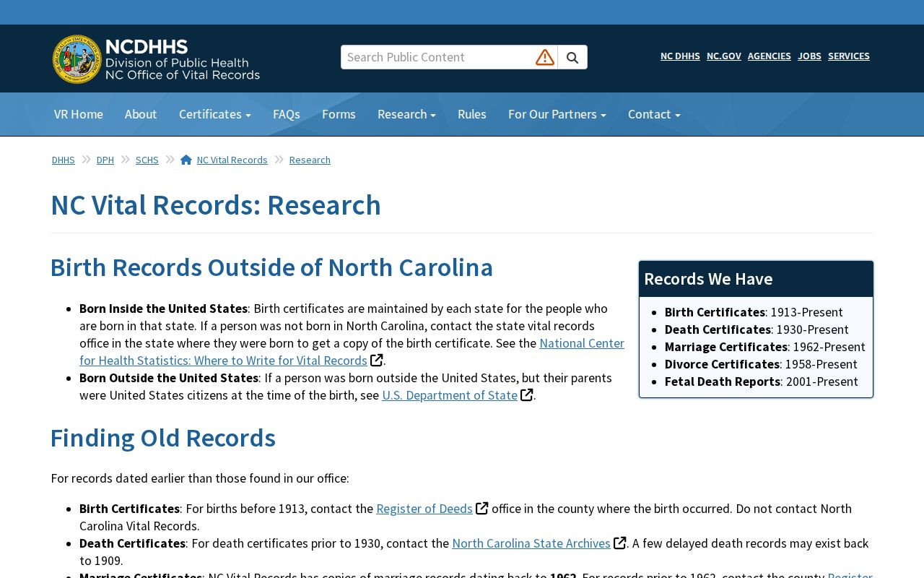Open the Rules page
The width and height of the screenshot is (924, 578).
click(472, 114)
